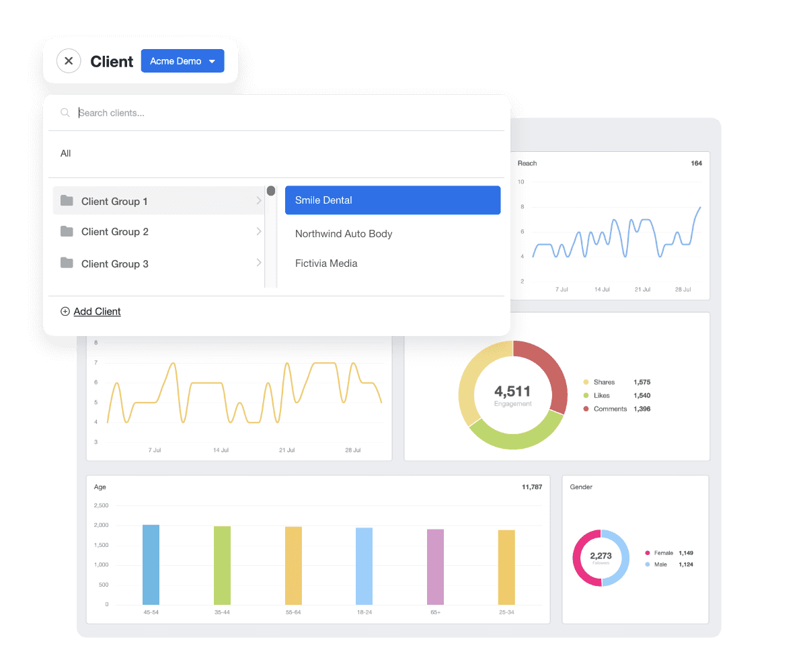The height and width of the screenshot is (672, 807).
Task: Click the folder icon beside Client Group 1
Action: tap(67, 201)
